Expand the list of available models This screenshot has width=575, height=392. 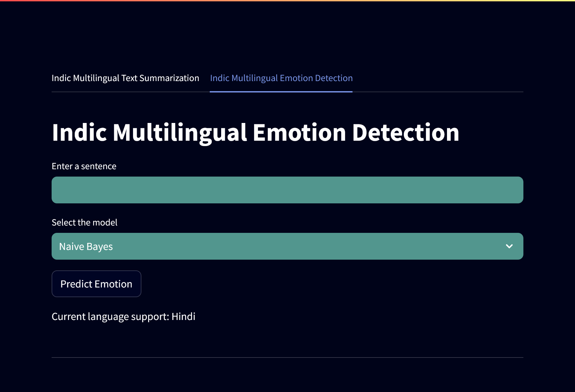[x=287, y=246]
